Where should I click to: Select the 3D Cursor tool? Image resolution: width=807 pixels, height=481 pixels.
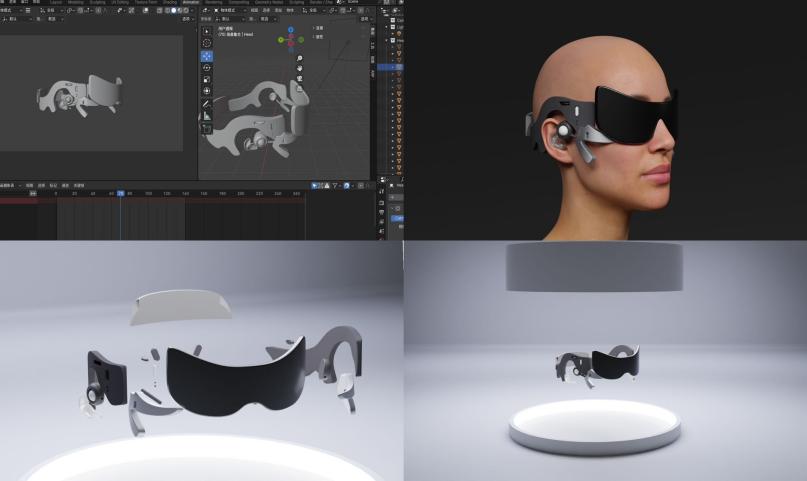tap(207, 43)
